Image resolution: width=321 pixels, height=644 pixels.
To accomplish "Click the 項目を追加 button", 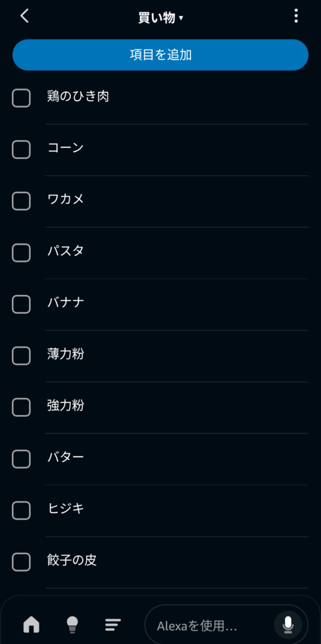I will coord(161,55).
